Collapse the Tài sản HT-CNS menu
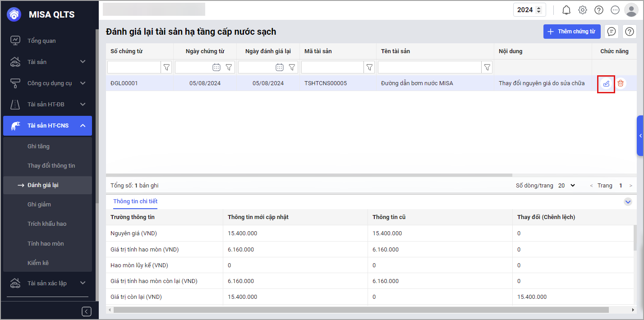Viewport: 644px width, 320px height. (83, 126)
